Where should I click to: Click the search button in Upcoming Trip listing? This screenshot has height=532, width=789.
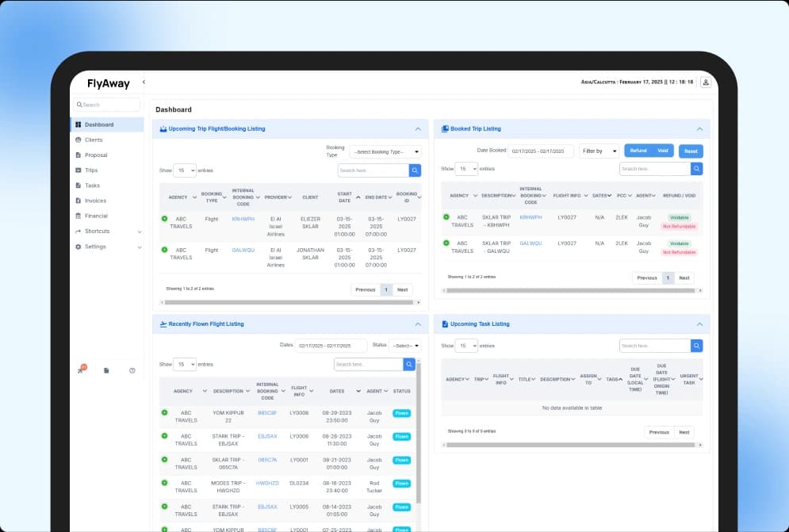pos(416,170)
